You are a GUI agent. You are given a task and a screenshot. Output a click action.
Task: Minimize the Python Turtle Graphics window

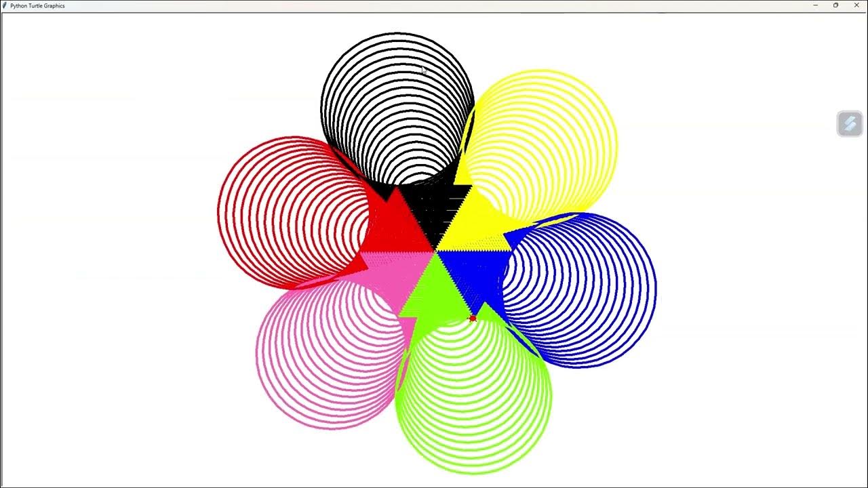tap(815, 5)
